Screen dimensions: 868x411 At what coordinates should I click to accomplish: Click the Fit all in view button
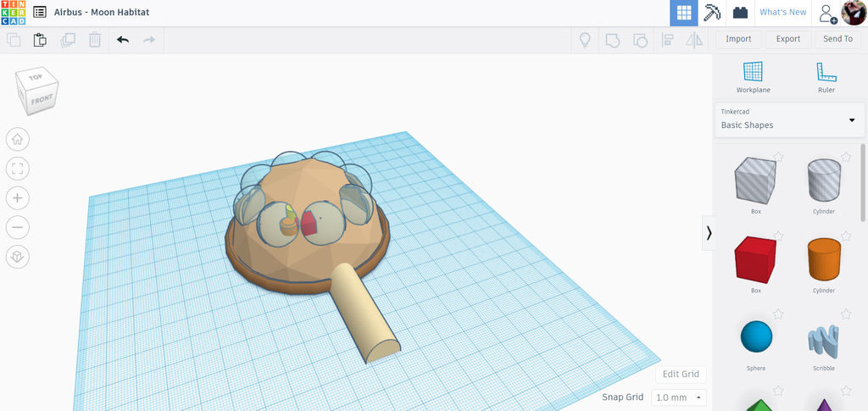[18, 168]
